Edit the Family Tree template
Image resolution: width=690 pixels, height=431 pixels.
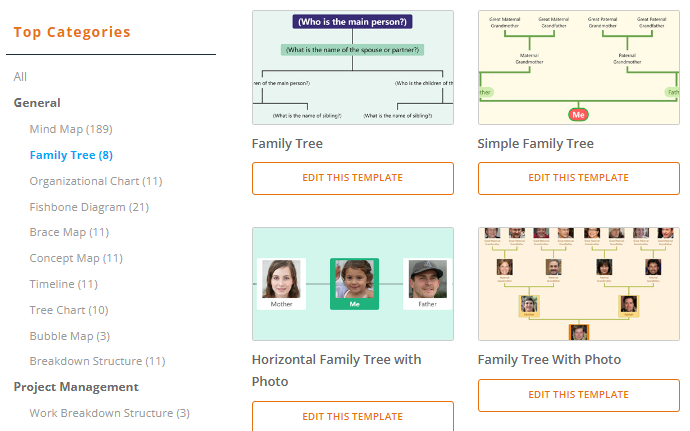point(353,178)
